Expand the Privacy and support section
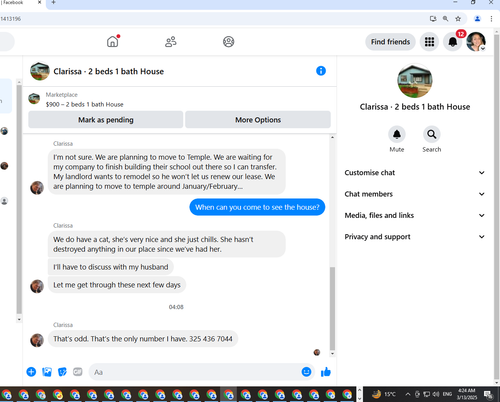This screenshot has width=500, height=402. click(414, 237)
